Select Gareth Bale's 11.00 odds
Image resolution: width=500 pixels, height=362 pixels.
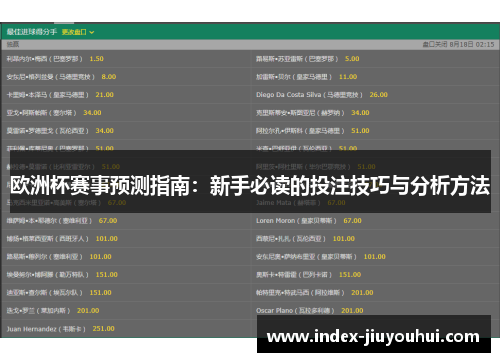[x=348, y=77]
